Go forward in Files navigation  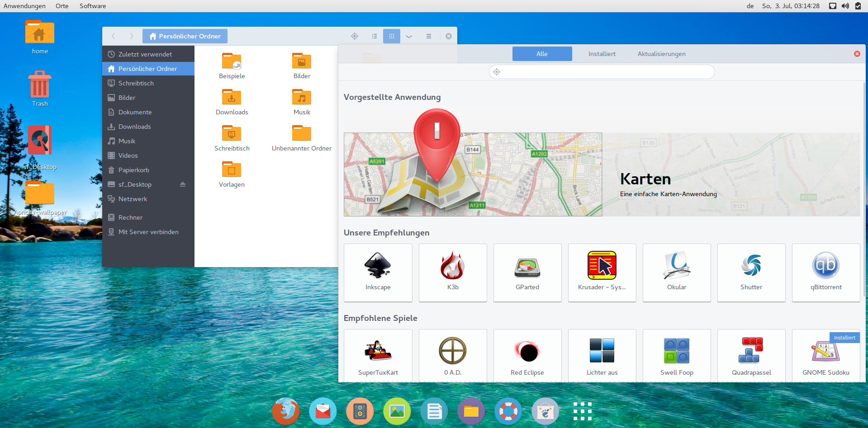pyautogui.click(x=132, y=36)
